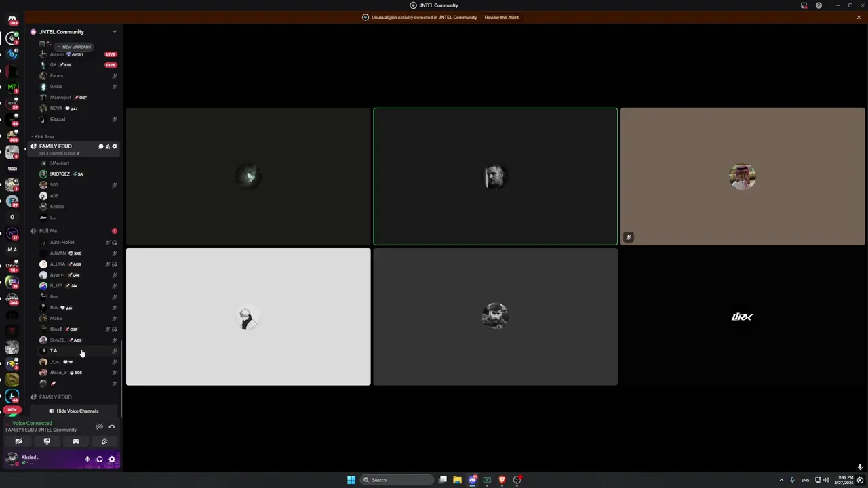Focus the light gray video tile
Image resolution: width=868 pixels, height=488 pixels.
tap(248, 317)
